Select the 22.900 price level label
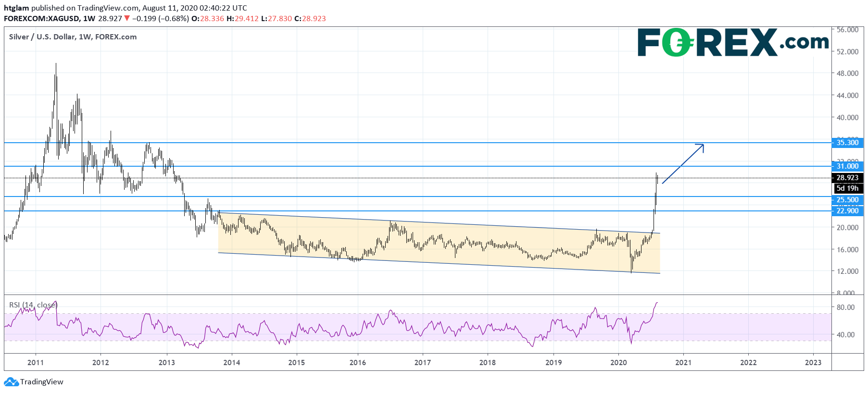The image size is (868, 393). click(x=847, y=210)
